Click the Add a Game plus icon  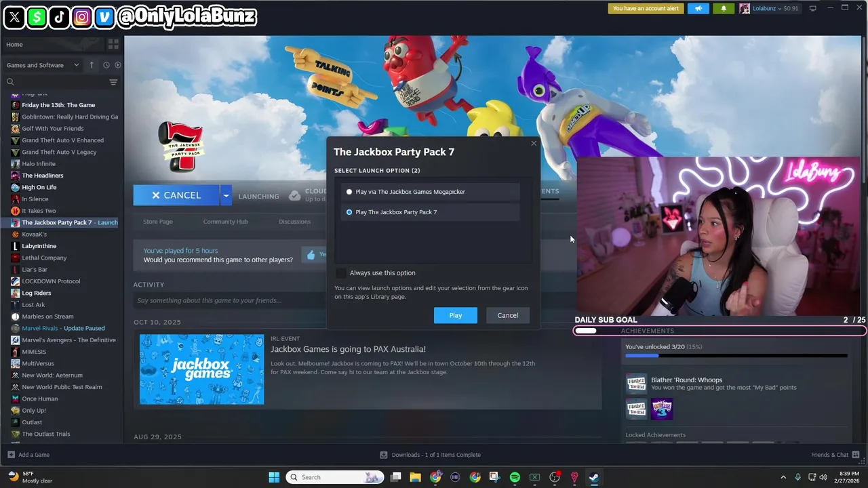click(x=11, y=455)
